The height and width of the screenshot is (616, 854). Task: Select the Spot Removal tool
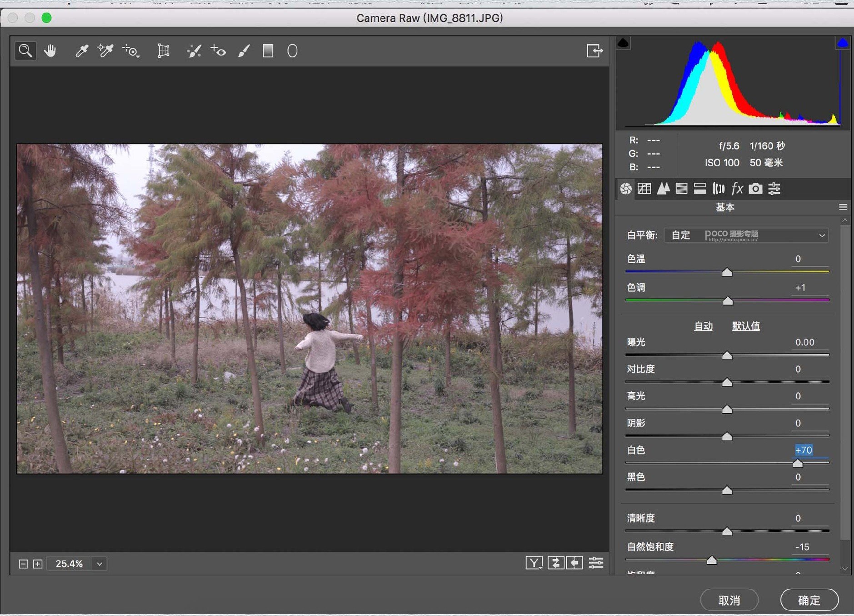pos(194,51)
